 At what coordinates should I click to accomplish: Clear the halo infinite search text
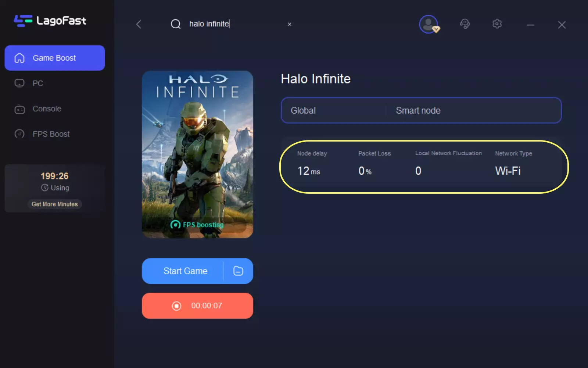(x=290, y=24)
